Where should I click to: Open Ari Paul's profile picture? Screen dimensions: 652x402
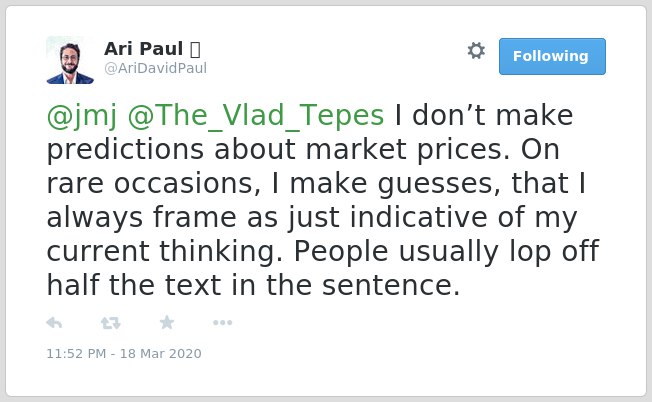tap(70, 60)
